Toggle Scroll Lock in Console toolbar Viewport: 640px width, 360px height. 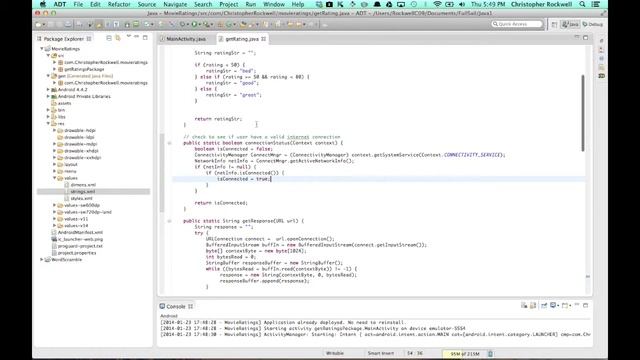point(533,305)
